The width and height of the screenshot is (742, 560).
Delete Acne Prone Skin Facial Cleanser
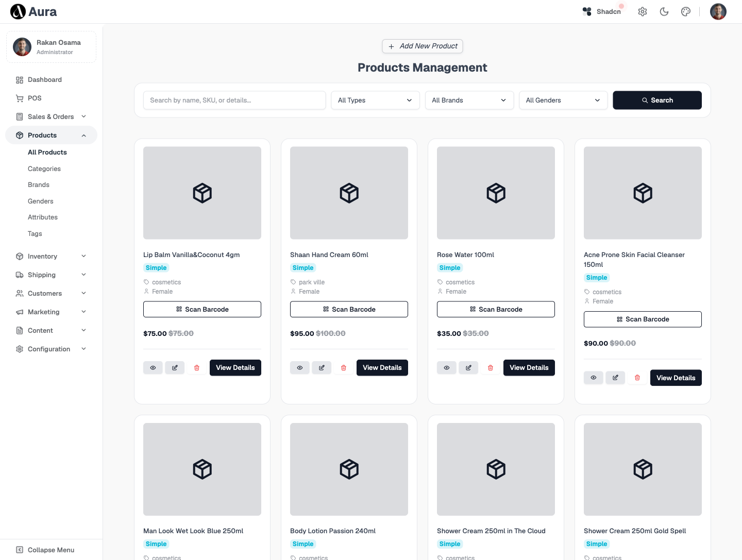point(637,378)
